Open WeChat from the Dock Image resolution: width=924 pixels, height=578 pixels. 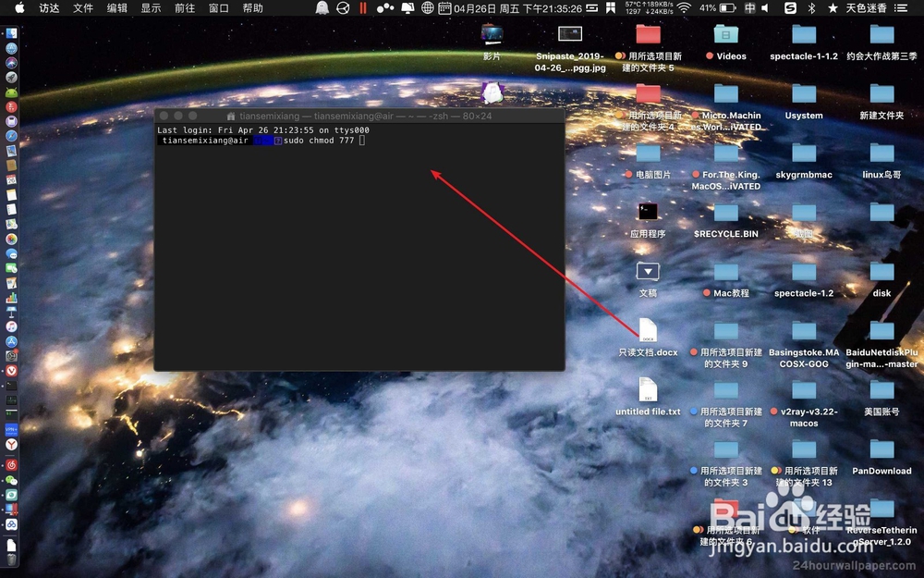[x=11, y=480]
